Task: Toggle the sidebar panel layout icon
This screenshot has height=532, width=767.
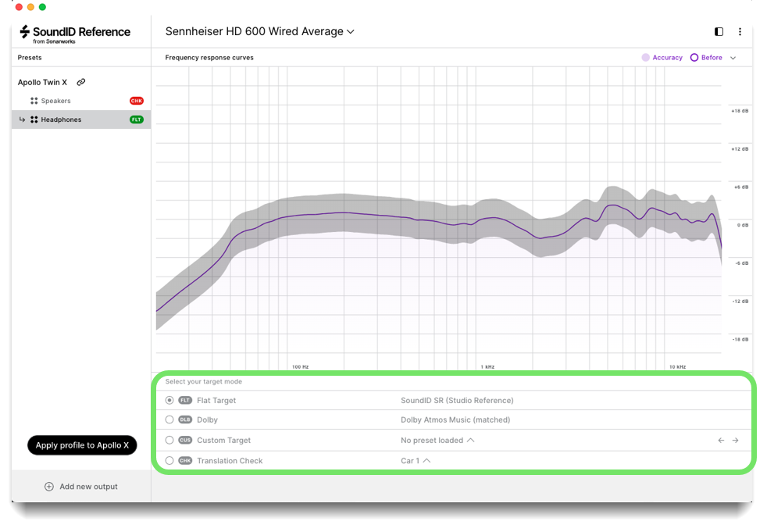Action: (719, 32)
